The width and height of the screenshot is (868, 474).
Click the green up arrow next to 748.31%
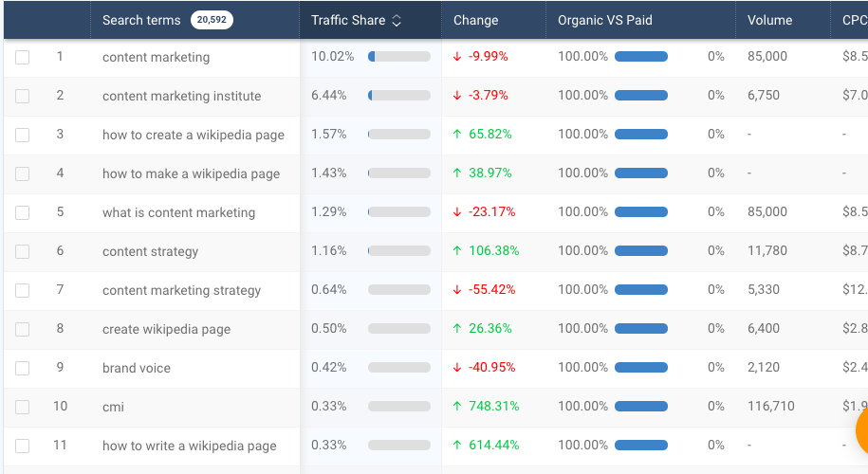coord(456,406)
